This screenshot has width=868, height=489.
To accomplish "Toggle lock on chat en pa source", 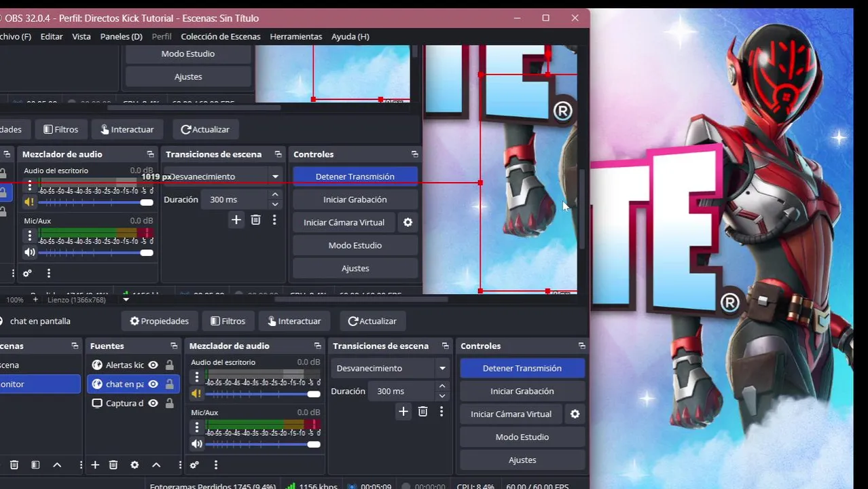I will (169, 384).
